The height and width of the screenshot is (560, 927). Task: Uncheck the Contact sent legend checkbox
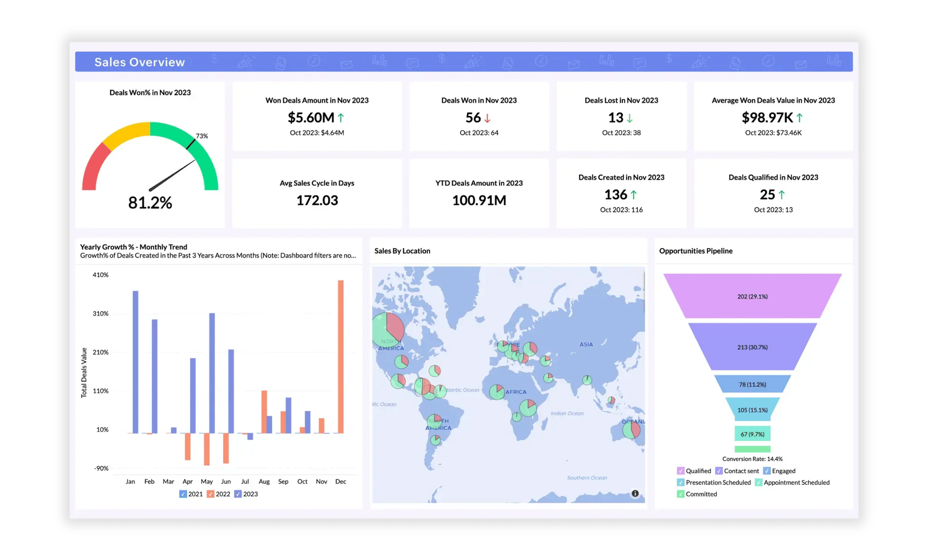tap(719, 471)
